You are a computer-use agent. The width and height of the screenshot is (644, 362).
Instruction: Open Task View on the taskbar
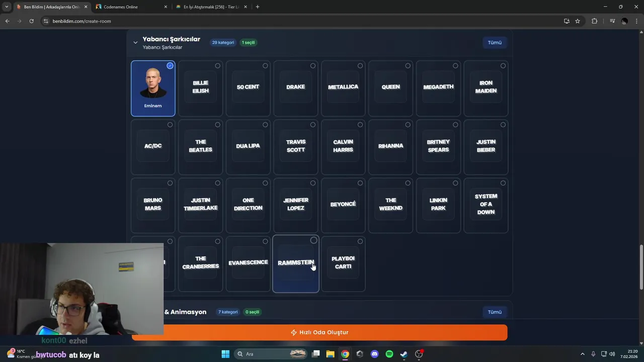(x=316, y=354)
